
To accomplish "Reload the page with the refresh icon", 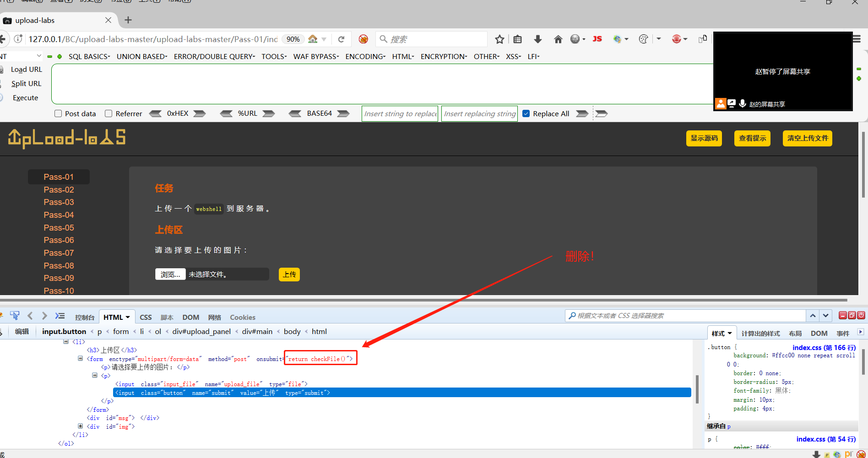I will [341, 39].
